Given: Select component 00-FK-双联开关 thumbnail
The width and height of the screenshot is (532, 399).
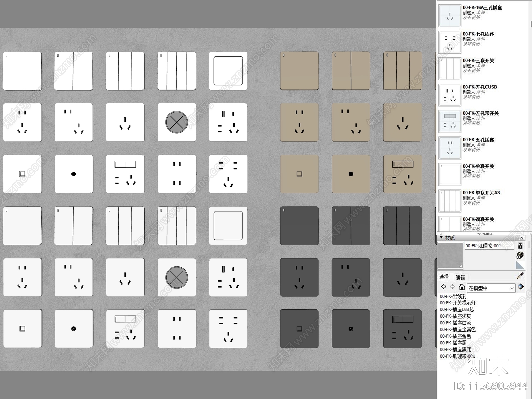Looking at the screenshot, I should (x=450, y=224).
